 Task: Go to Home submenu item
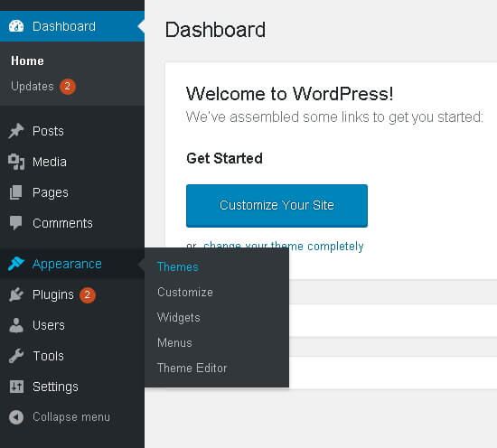[x=28, y=61]
